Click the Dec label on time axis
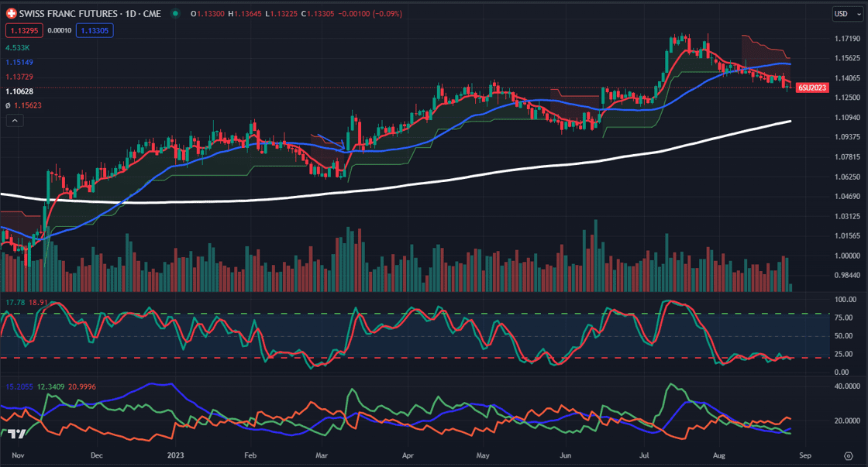This screenshot has height=467, width=868. 96,455
